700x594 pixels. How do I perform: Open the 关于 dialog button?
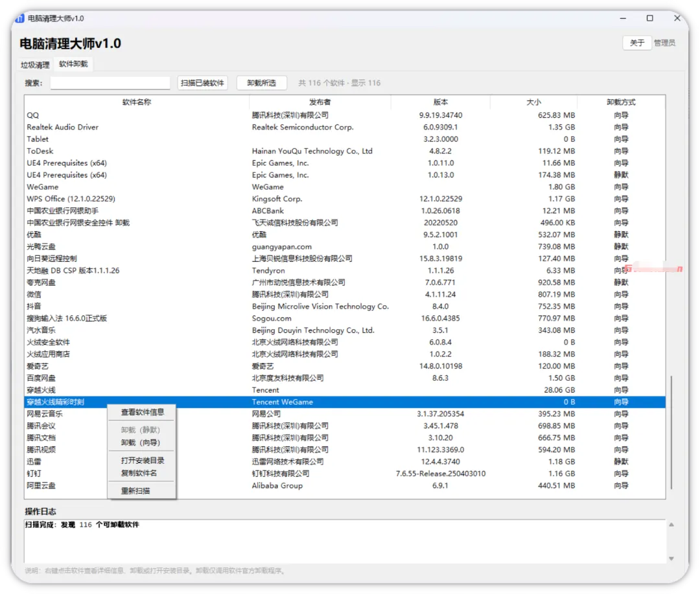coord(636,43)
